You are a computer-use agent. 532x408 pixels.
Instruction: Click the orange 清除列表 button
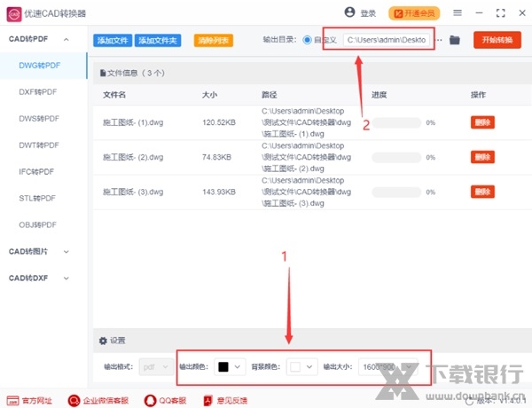[214, 41]
